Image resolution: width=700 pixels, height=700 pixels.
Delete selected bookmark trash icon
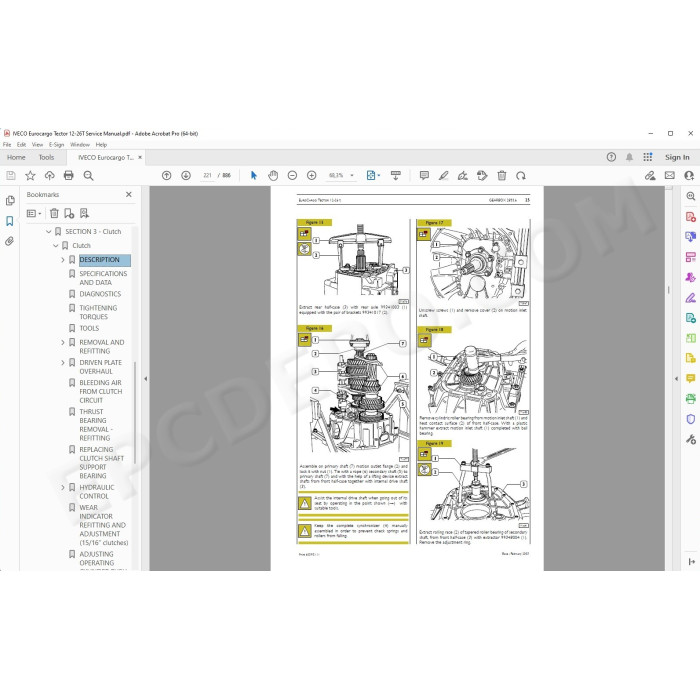coord(54,213)
